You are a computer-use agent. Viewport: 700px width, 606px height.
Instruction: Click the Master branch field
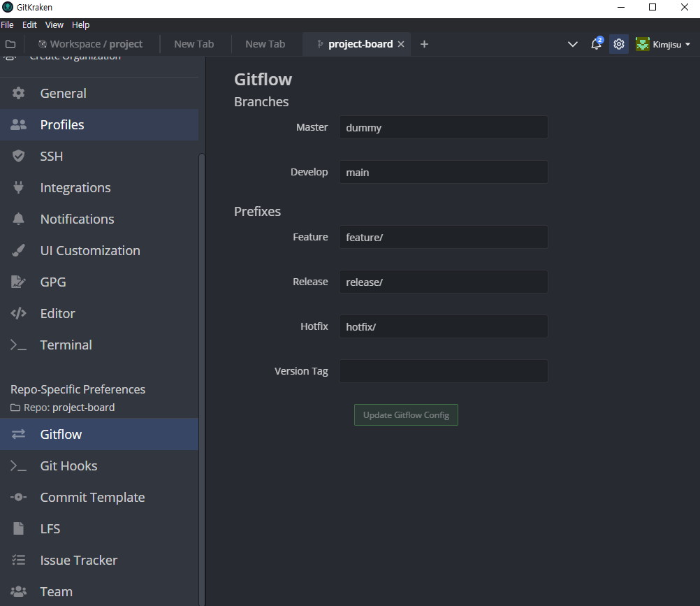(x=444, y=127)
